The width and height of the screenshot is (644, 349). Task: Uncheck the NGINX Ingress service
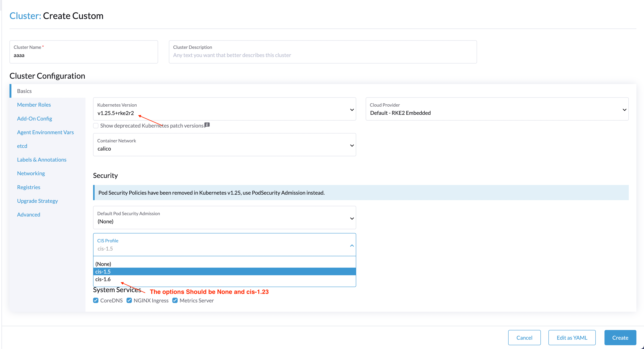tap(129, 300)
